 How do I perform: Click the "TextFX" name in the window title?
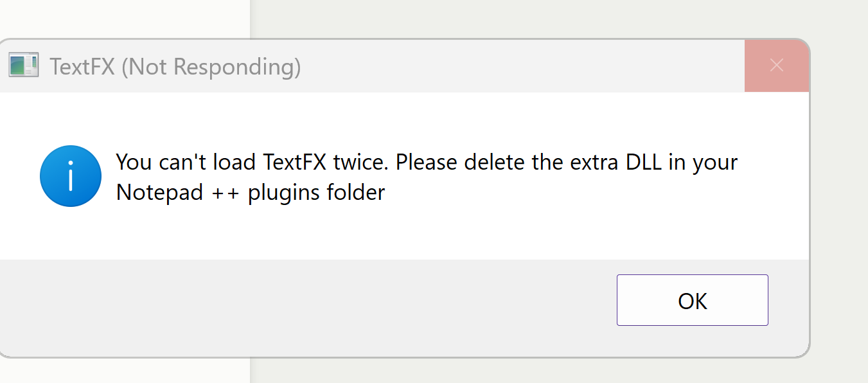pyautogui.click(x=82, y=67)
